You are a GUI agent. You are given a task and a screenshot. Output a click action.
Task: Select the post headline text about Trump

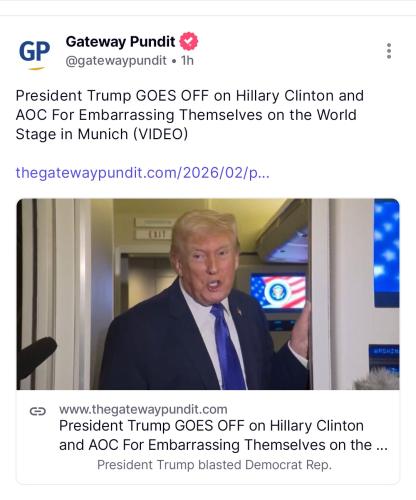point(189,115)
